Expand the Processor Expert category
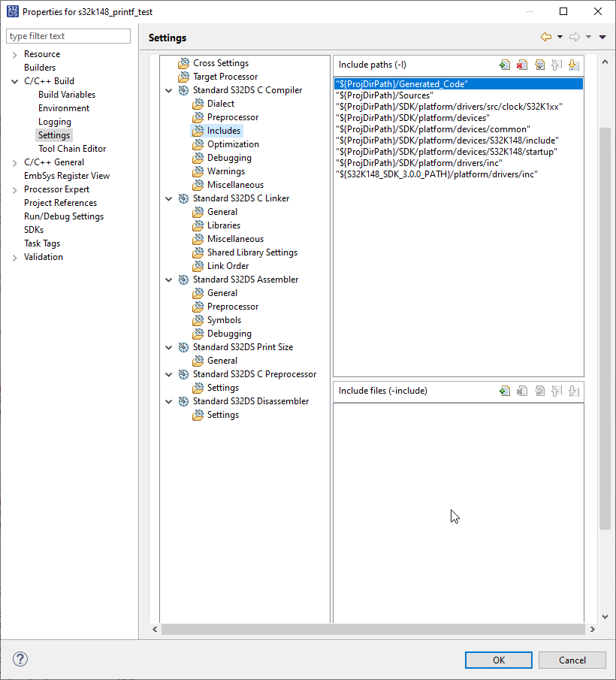Viewport: 616px width, 680px height. [14, 190]
